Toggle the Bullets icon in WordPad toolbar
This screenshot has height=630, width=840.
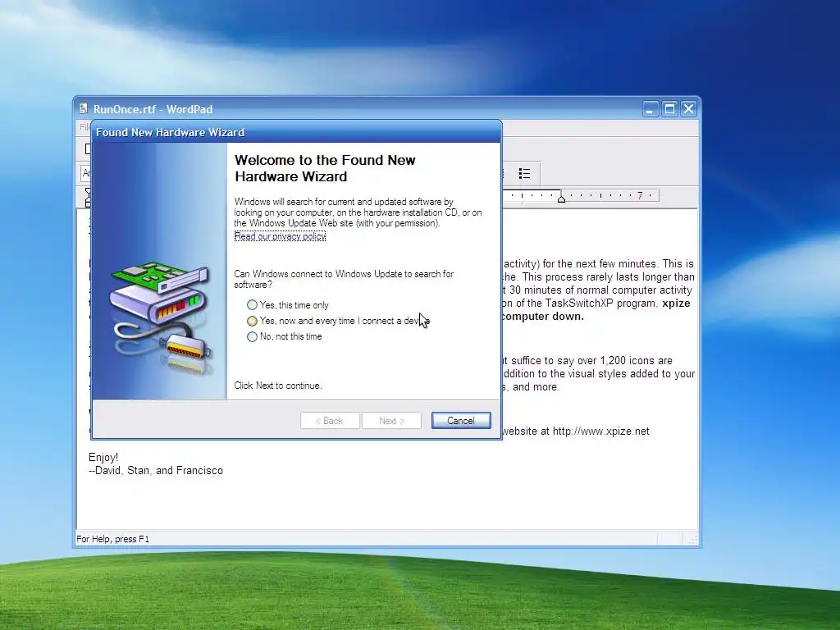tap(524, 174)
